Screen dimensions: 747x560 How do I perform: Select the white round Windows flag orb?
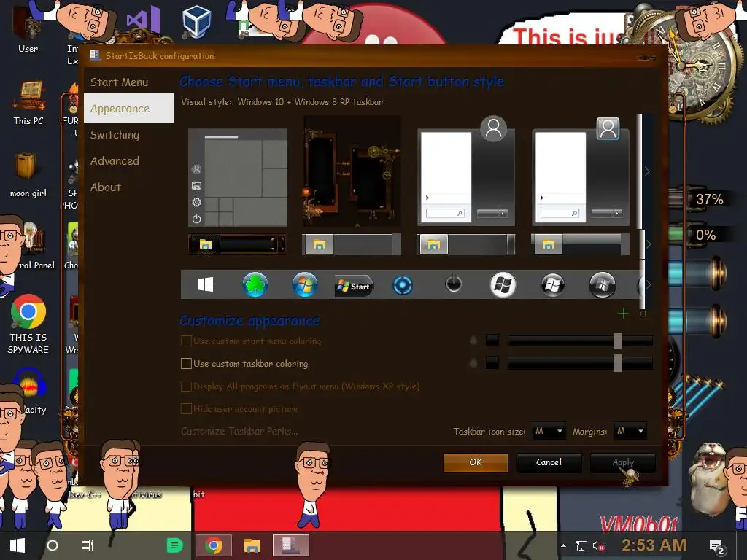click(503, 285)
